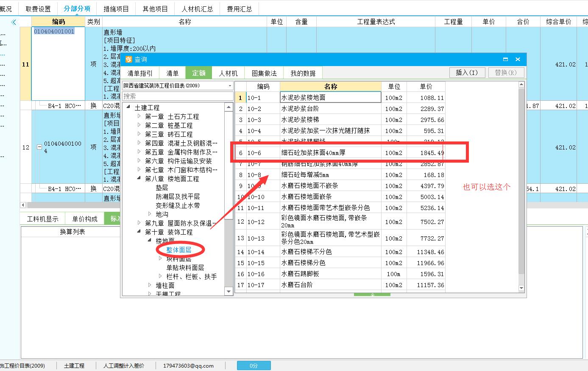This screenshot has height=371, width=588.
Task: Click the 0分 status bar button
Action: tap(254, 365)
